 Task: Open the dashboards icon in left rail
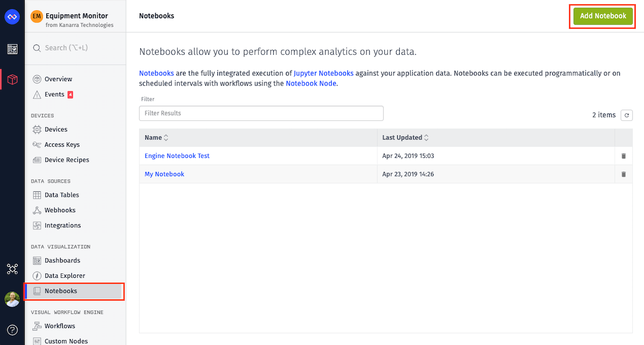coord(12,49)
